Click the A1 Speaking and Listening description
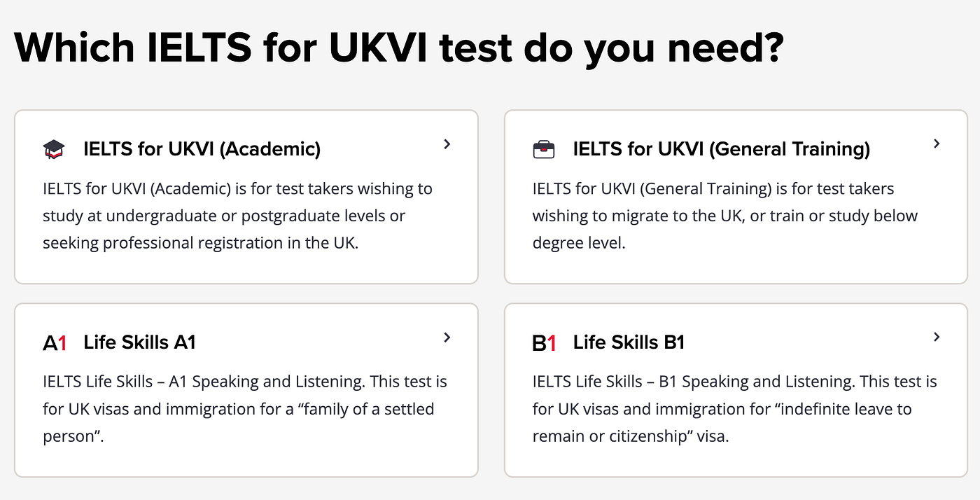980x500 pixels. click(245, 409)
